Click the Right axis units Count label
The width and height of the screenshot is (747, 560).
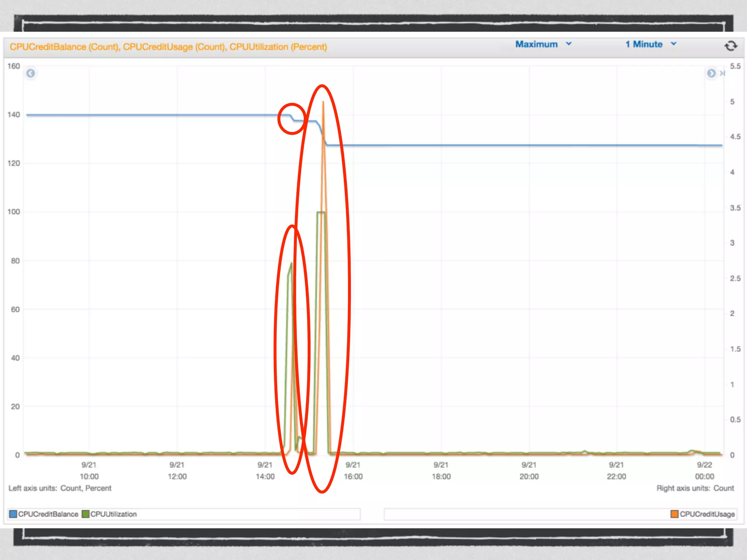coord(695,488)
